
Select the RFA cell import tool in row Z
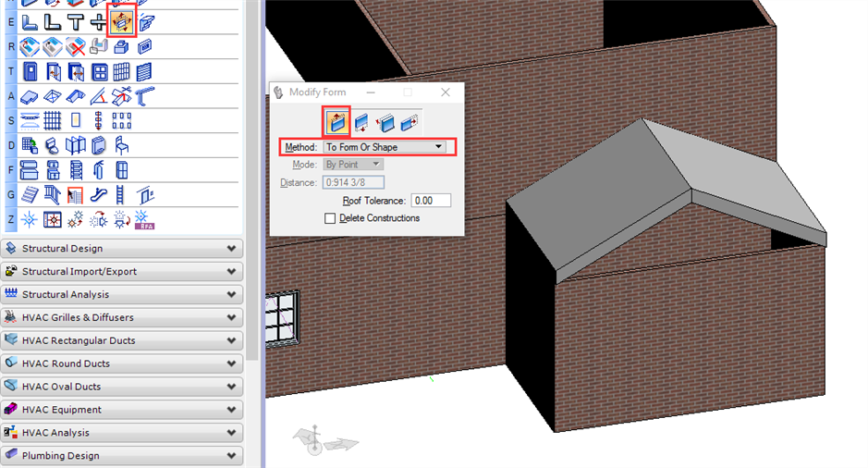(x=144, y=220)
